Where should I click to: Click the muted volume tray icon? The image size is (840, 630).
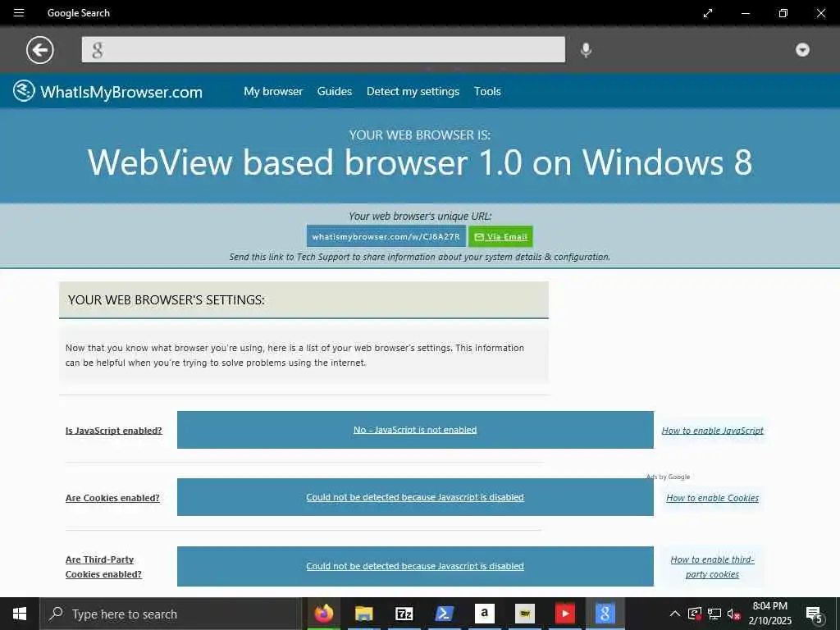[x=733, y=614]
